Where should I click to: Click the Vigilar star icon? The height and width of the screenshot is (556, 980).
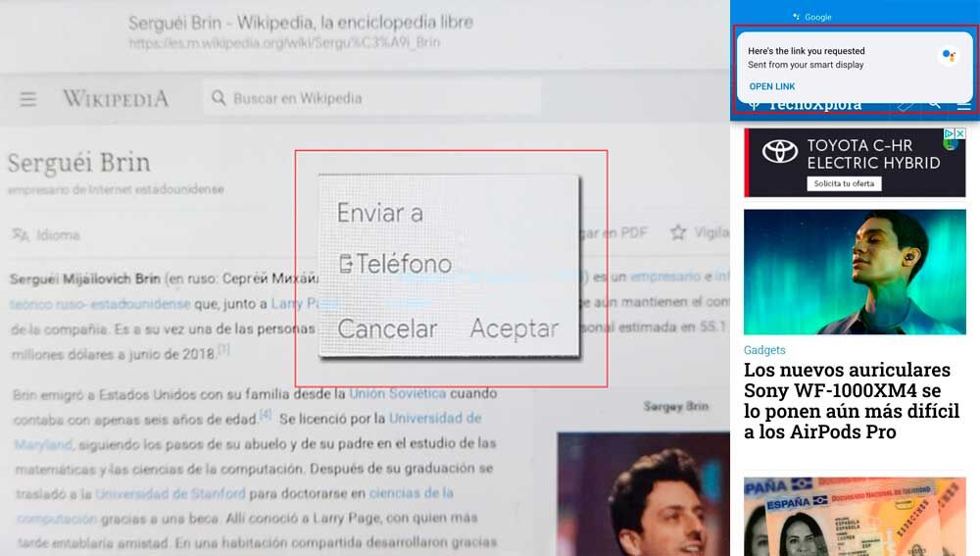tap(678, 232)
